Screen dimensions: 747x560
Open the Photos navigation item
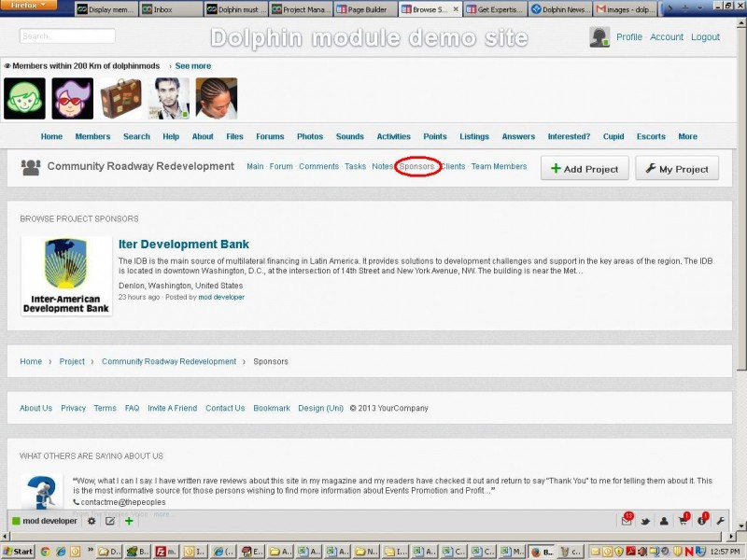click(310, 136)
